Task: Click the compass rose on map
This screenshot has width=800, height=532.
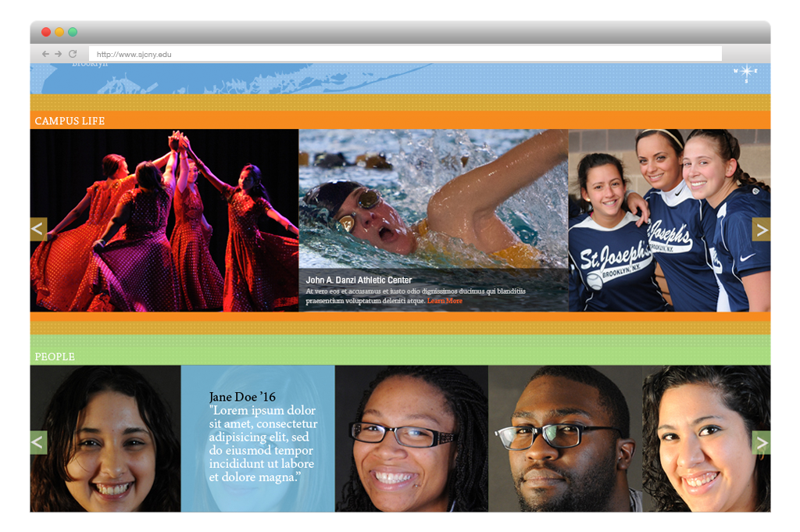Action: (745, 73)
